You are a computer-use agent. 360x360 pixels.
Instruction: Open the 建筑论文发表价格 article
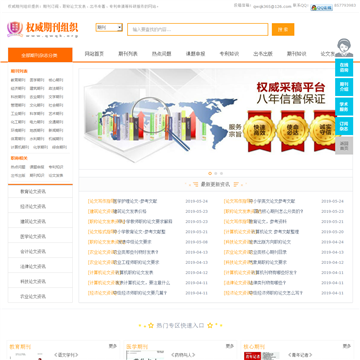pyautogui.click(x=130, y=211)
